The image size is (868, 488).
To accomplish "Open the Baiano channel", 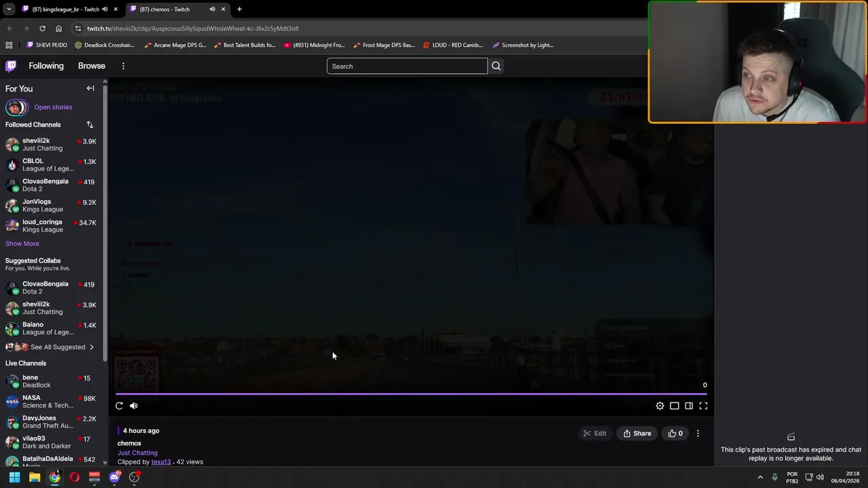I will [51, 328].
